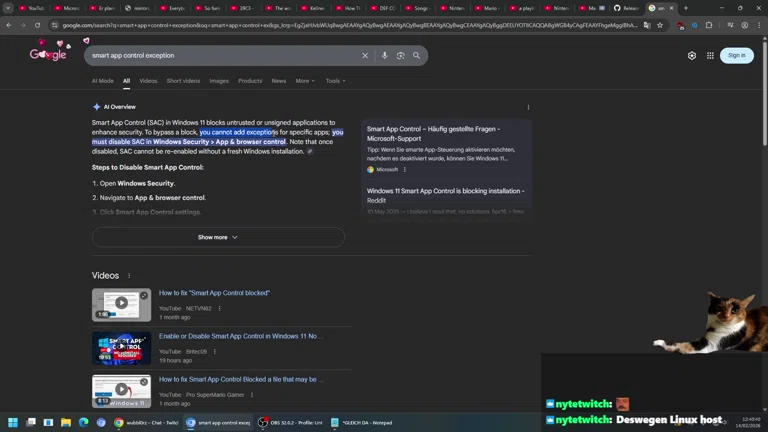Screen dimensions: 768x432
Task: Click the magnifier search submit icon
Action: tap(417, 56)
